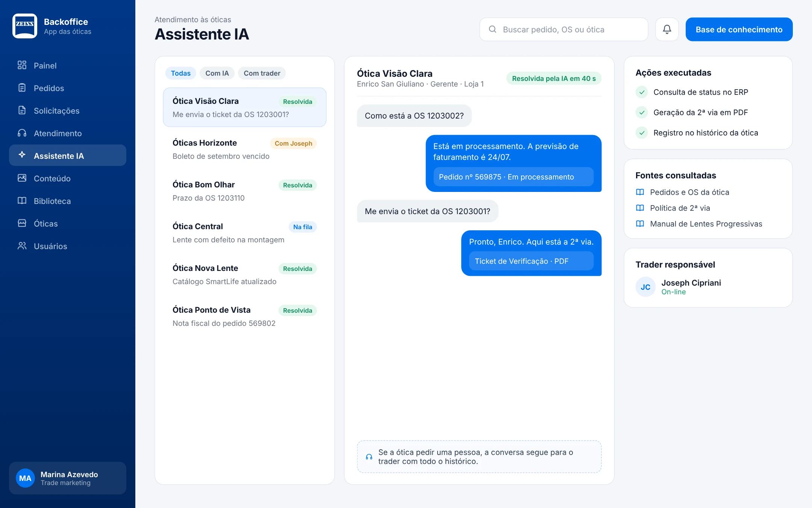
Task: Open the Ótica Central conversation
Action: (x=245, y=233)
